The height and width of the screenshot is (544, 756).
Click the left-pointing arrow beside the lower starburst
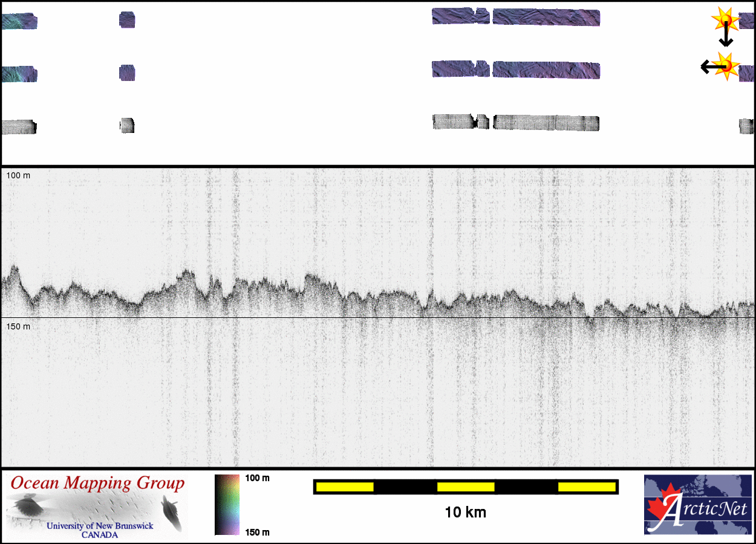(709, 66)
